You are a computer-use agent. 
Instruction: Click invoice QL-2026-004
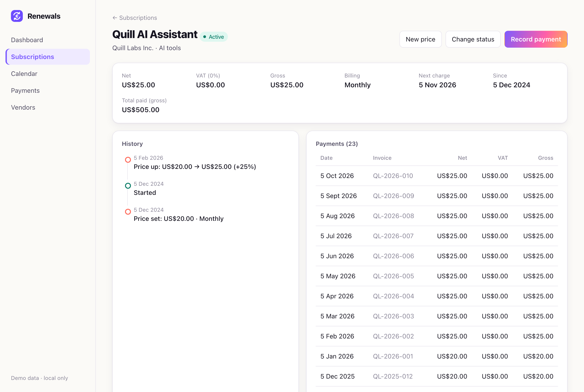[393, 296]
